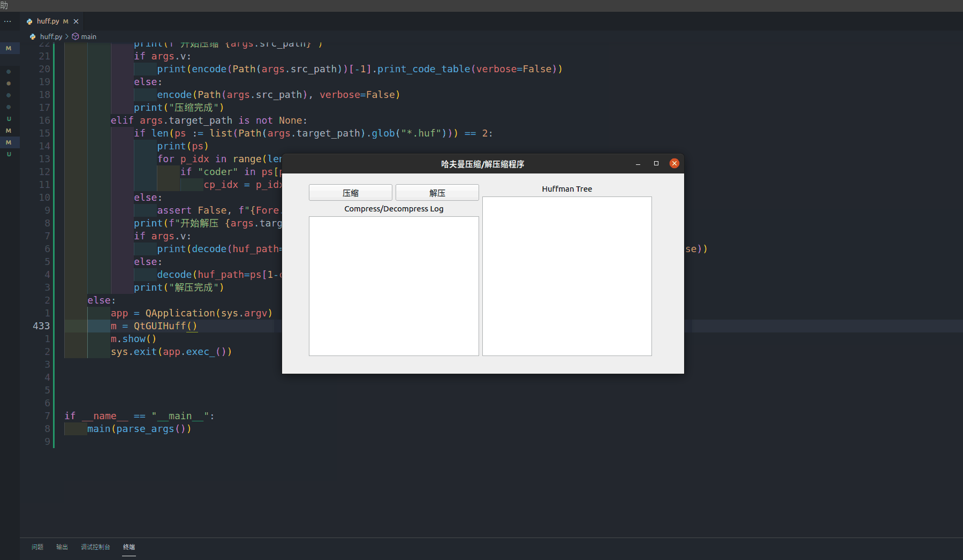Click the 解压 button in the dialog
Image resolution: width=963 pixels, height=560 pixels.
[x=437, y=193]
